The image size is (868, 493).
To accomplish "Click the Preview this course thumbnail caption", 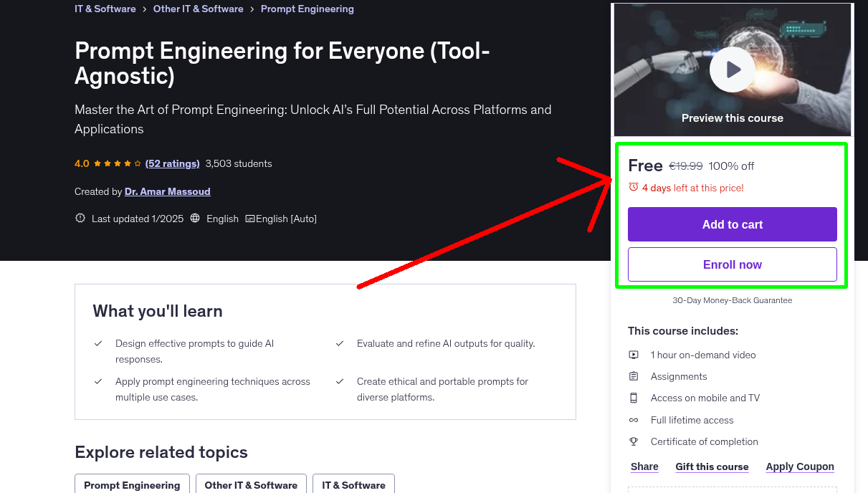I will tap(733, 118).
